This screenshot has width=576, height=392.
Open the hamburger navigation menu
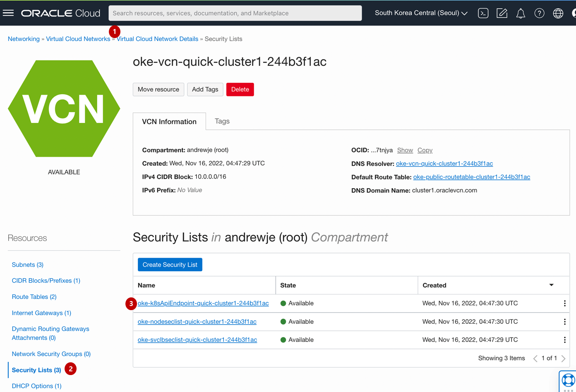click(8, 13)
